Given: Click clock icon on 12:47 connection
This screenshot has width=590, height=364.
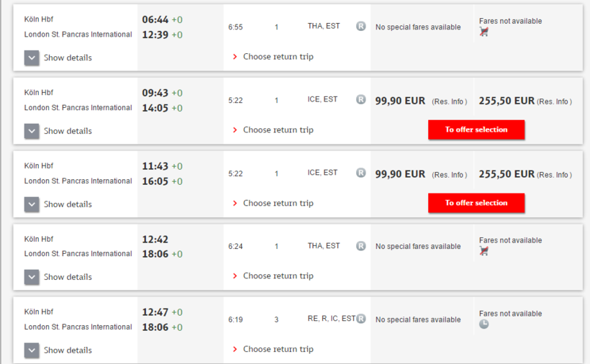Looking at the screenshot, I should (x=484, y=324).
